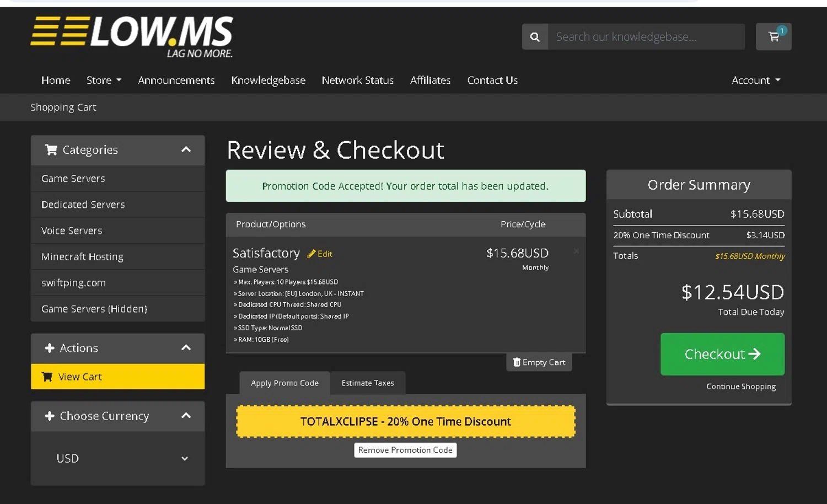Open the Affiliates page
Image resolution: width=827 pixels, height=504 pixels.
click(431, 81)
